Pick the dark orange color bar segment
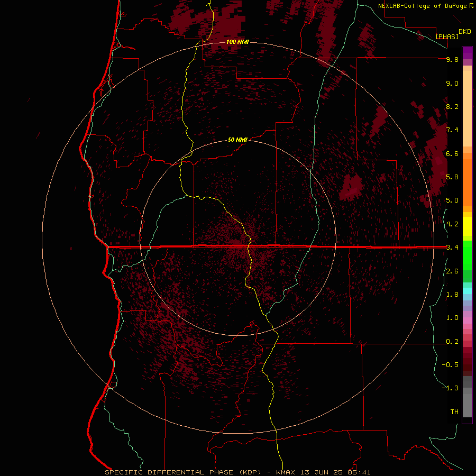476x476 pixels. point(467,182)
